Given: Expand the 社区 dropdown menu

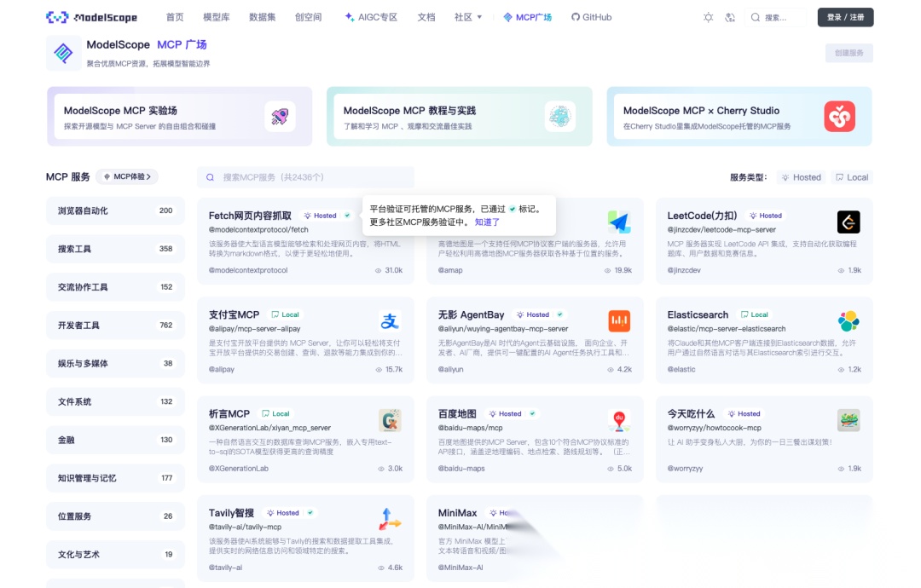Looking at the screenshot, I should pyautogui.click(x=468, y=18).
